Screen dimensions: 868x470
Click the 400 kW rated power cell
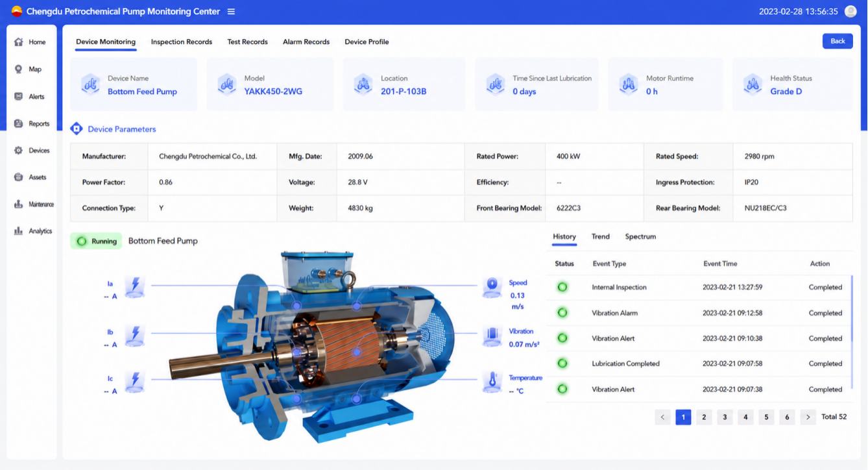point(595,156)
